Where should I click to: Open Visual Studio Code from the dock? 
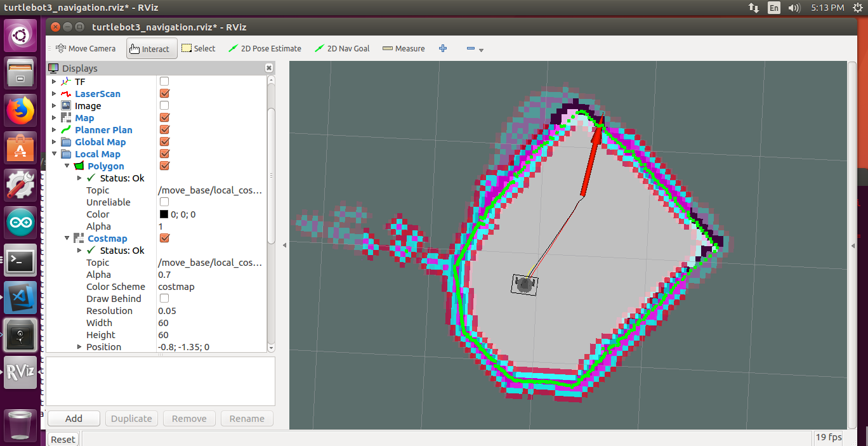[20, 298]
